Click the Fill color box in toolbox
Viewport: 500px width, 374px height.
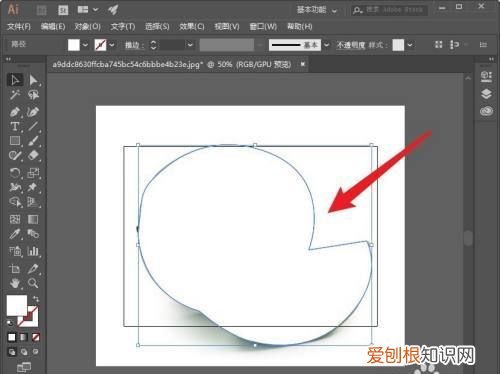pyautogui.click(x=17, y=305)
